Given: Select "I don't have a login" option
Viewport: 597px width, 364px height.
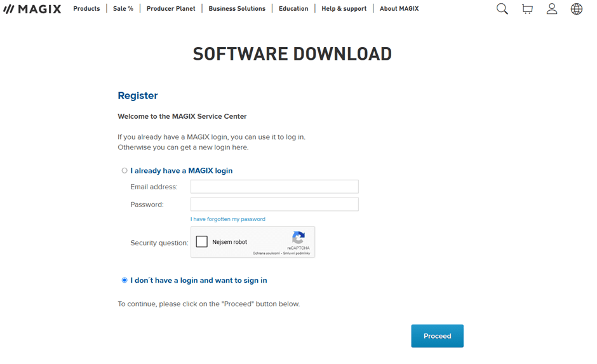Looking at the screenshot, I should [124, 280].
